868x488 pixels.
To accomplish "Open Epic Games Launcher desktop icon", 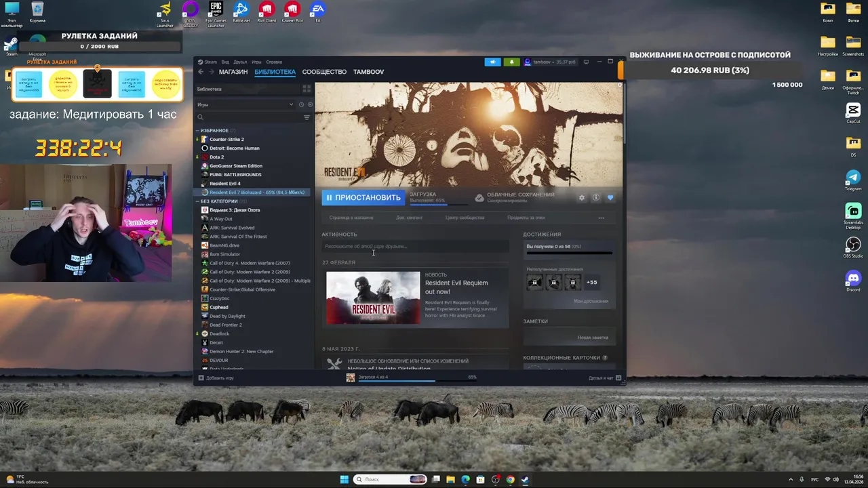I will [216, 14].
